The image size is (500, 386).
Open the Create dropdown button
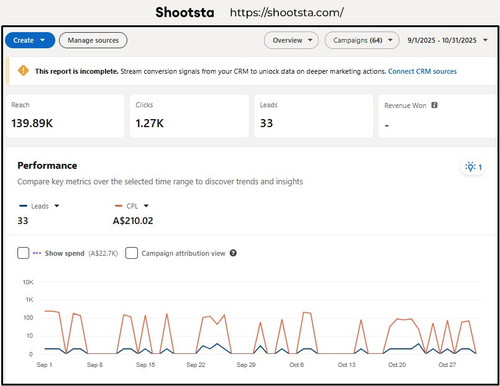(x=30, y=40)
